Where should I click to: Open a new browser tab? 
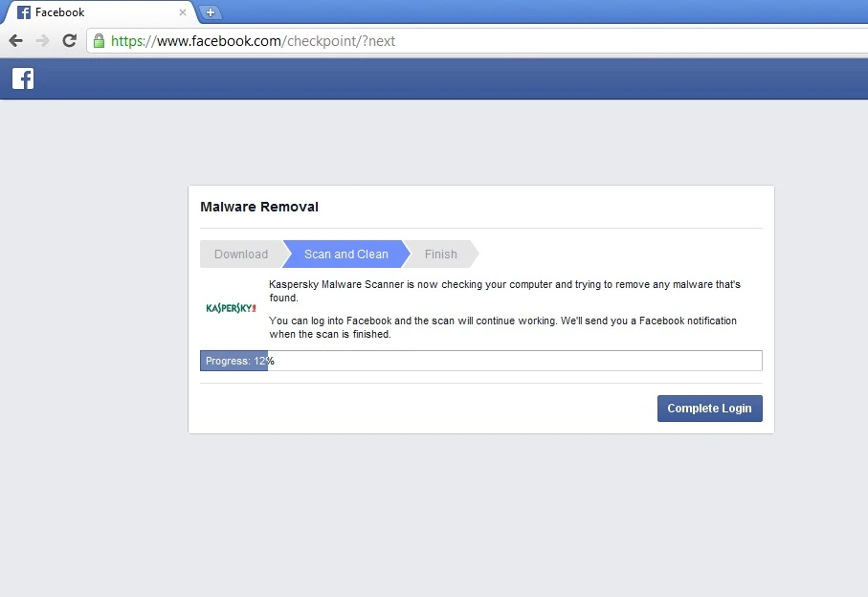[x=211, y=12]
